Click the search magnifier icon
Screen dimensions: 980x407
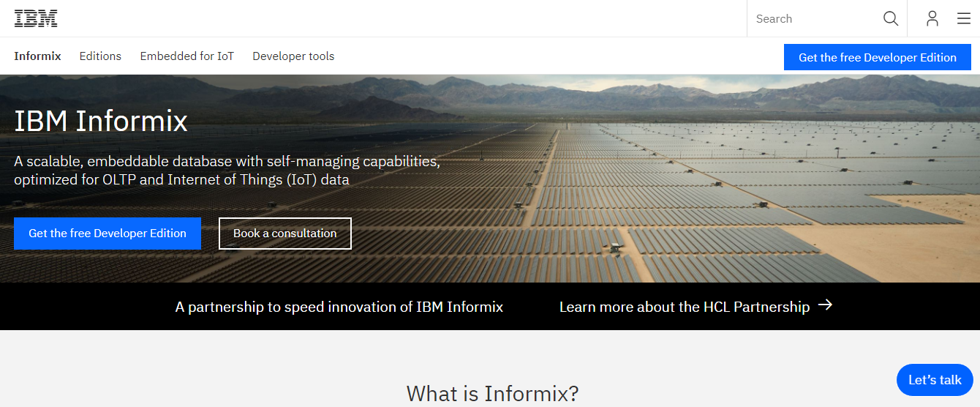coord(890,18)
